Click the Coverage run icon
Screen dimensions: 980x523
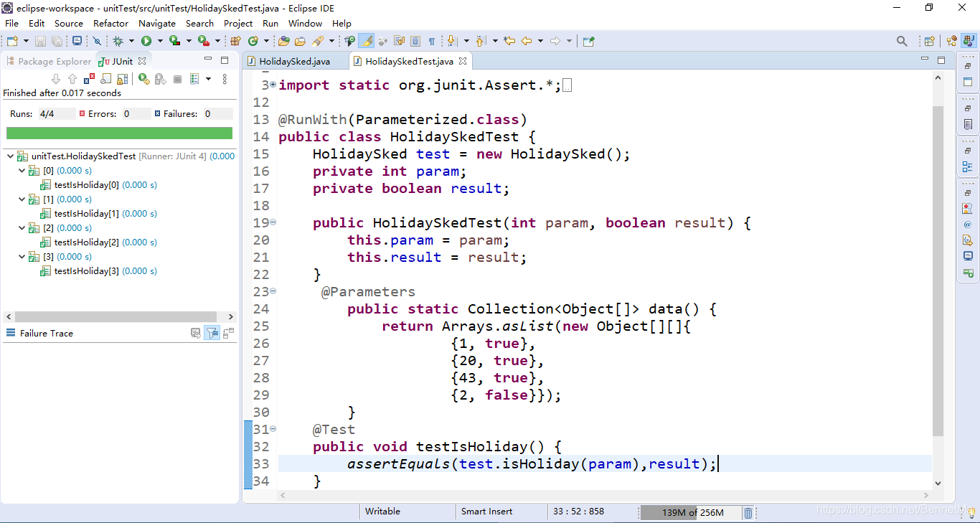click(x=174, y=42)
